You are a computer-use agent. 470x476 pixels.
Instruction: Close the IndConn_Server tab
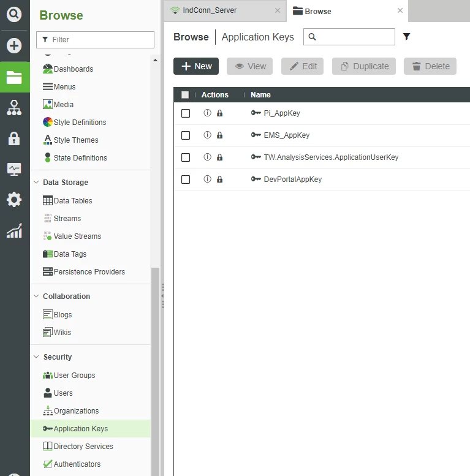(x=278, y=10)
